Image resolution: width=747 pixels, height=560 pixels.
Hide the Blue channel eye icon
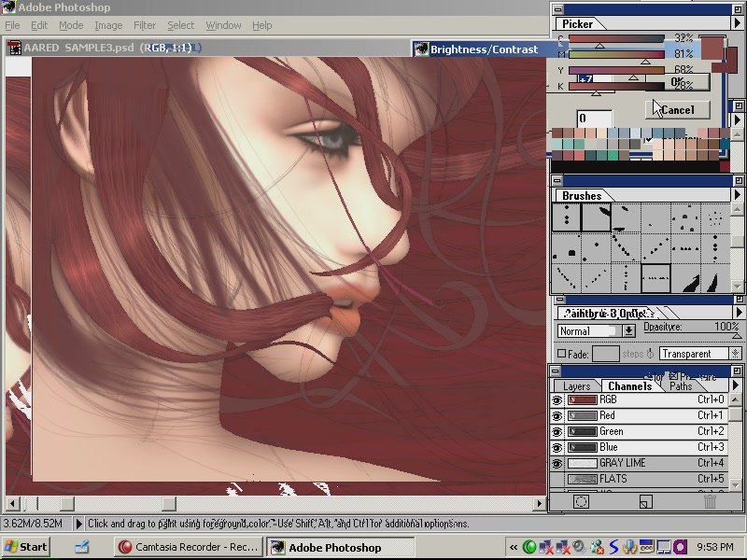pyautogui.click(x=557, y=447)
